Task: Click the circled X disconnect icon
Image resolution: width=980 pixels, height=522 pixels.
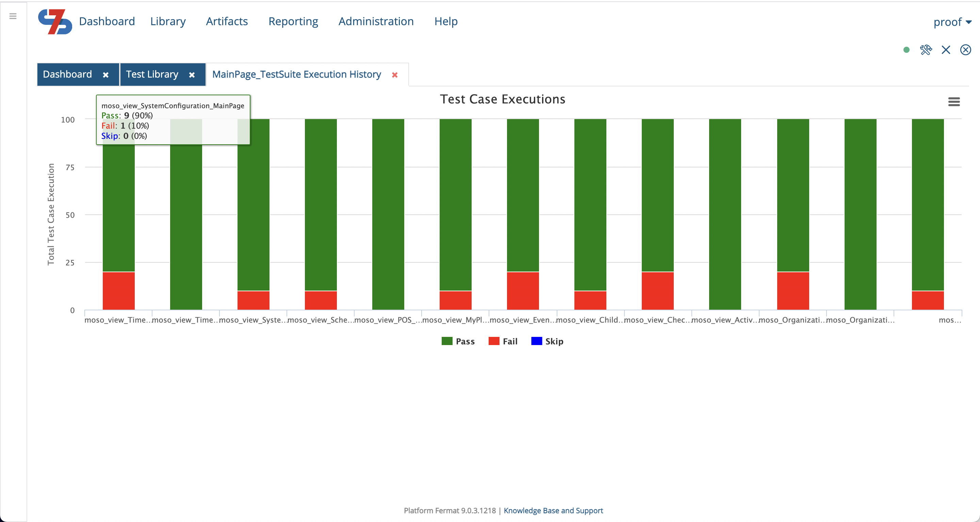Action: pyautogui.click(x=966, y=50)
